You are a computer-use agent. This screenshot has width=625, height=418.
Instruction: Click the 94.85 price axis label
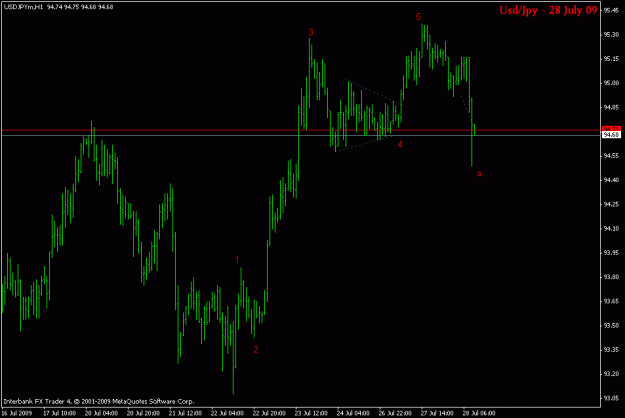tap(611, 108)
